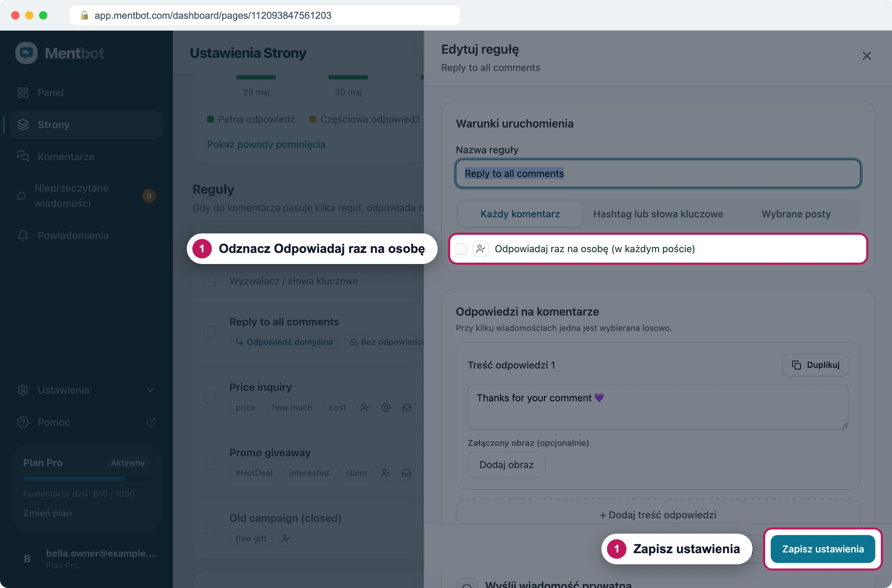
Task: Check the Reply to all comments rule
Action: click(x=209, y=332)
